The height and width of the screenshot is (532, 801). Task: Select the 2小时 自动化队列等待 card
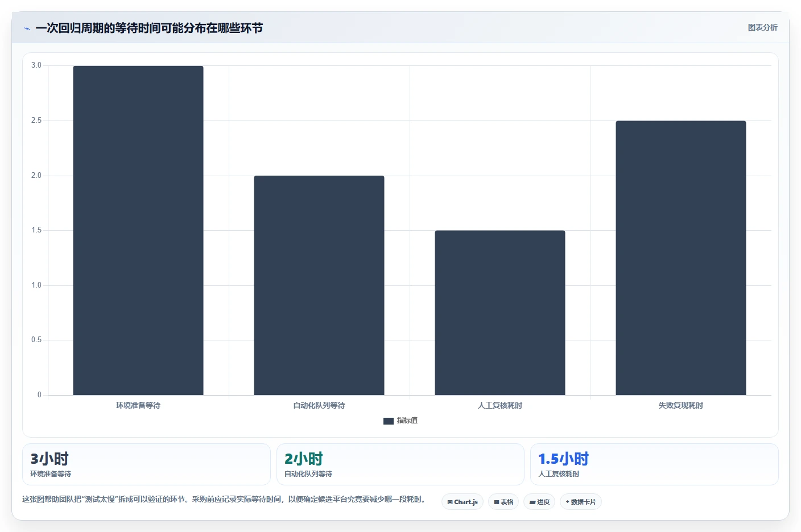point(400,464)
